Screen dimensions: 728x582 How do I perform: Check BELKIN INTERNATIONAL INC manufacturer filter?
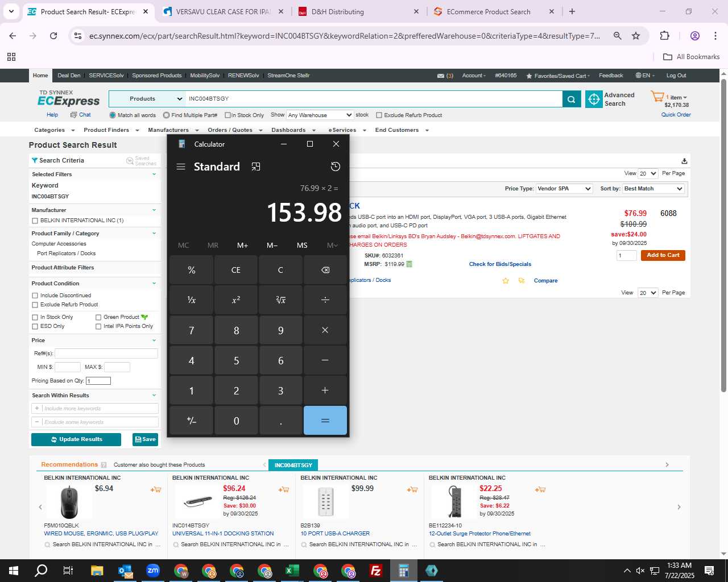(35, 221)
